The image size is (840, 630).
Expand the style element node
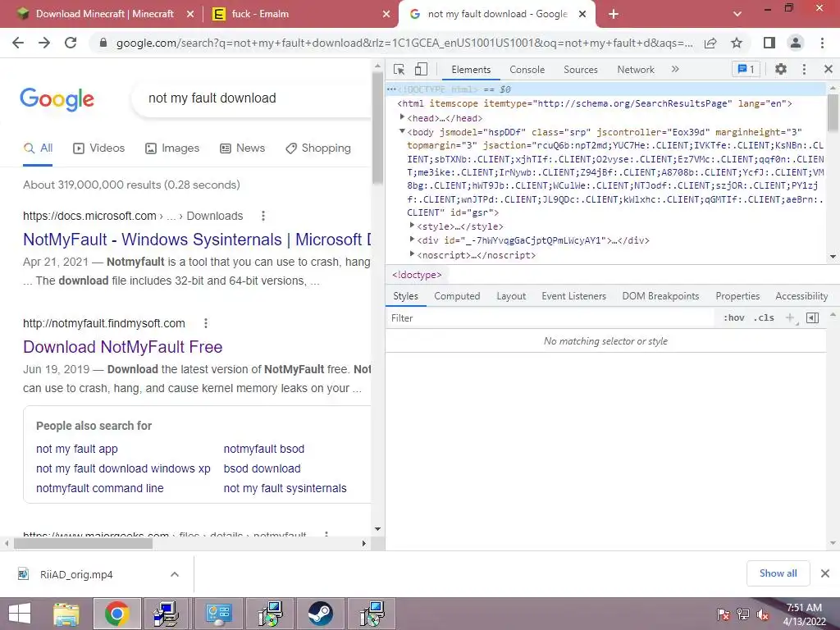[412, 226]
